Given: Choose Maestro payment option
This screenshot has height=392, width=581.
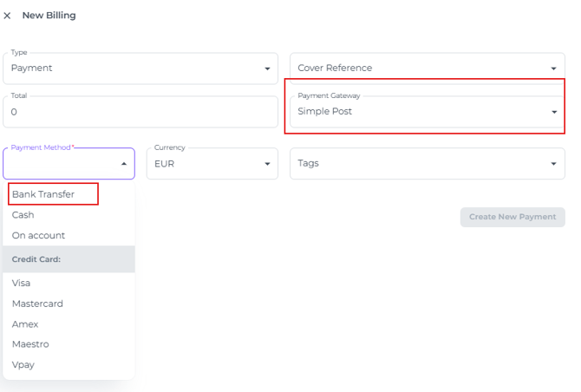Looking at the screenshot, I should pos(30,344).
